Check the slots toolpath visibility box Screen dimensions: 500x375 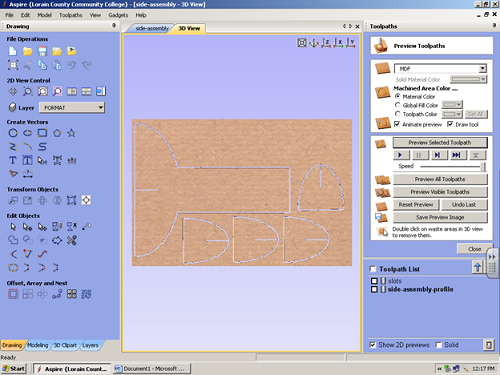(x=374, y=281)
